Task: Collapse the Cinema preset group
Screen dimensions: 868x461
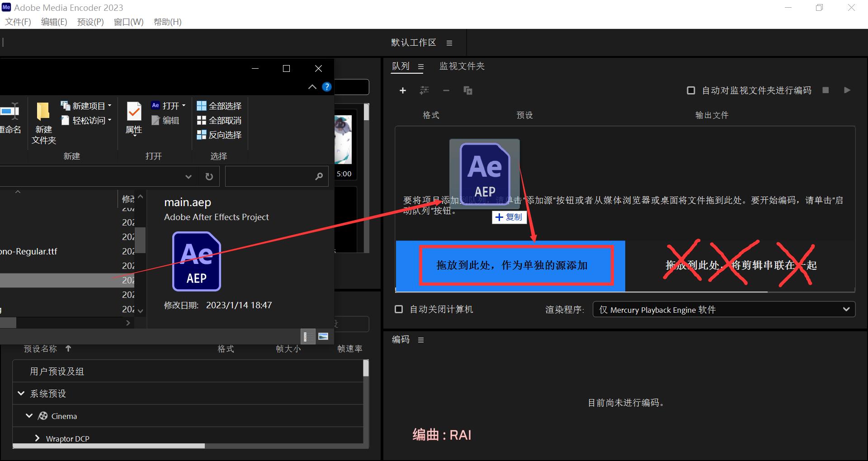Action: pyautogui.click(x=29, y=416)
